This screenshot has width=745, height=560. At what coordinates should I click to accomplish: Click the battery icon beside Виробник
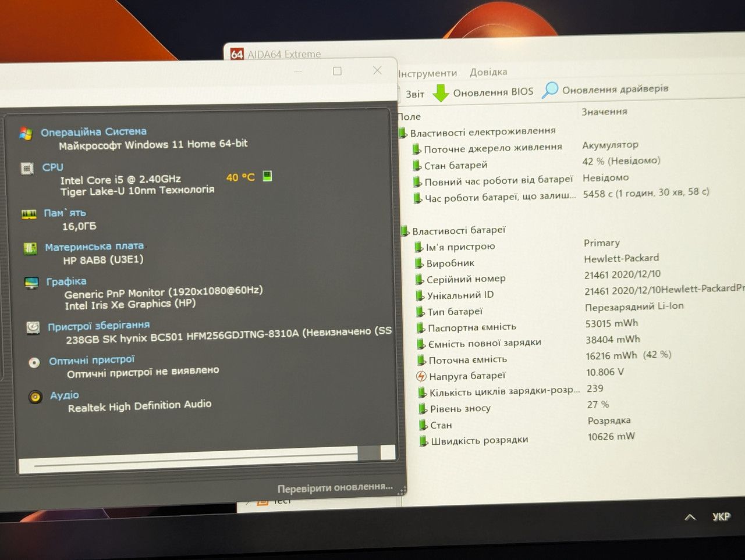[419, 263]
